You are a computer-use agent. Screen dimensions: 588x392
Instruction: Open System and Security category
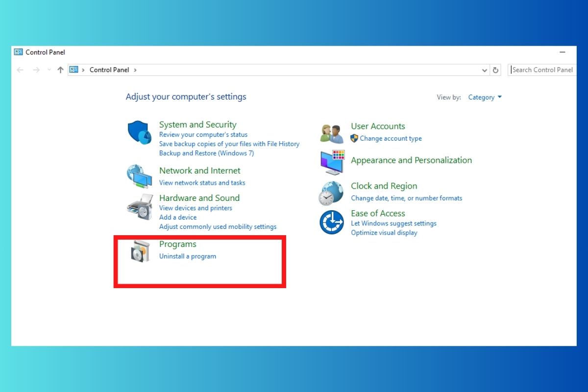pos(197,124)
